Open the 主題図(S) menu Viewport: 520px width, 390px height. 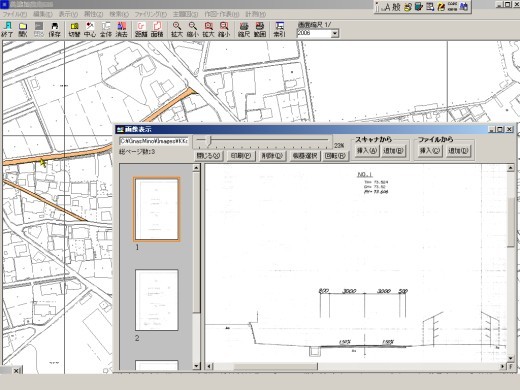coord(185,14)
